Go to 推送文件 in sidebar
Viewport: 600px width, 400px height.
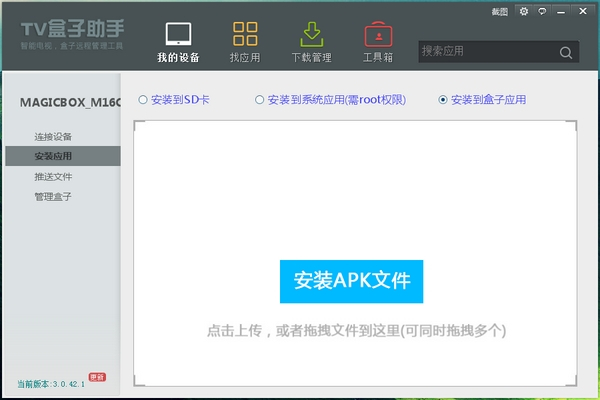click(53, 176)
